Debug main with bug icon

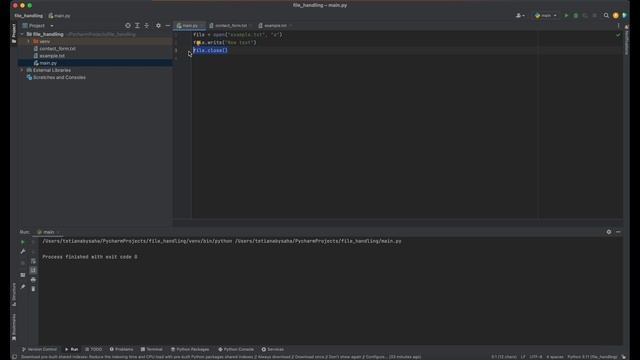[x=576, y=16]
